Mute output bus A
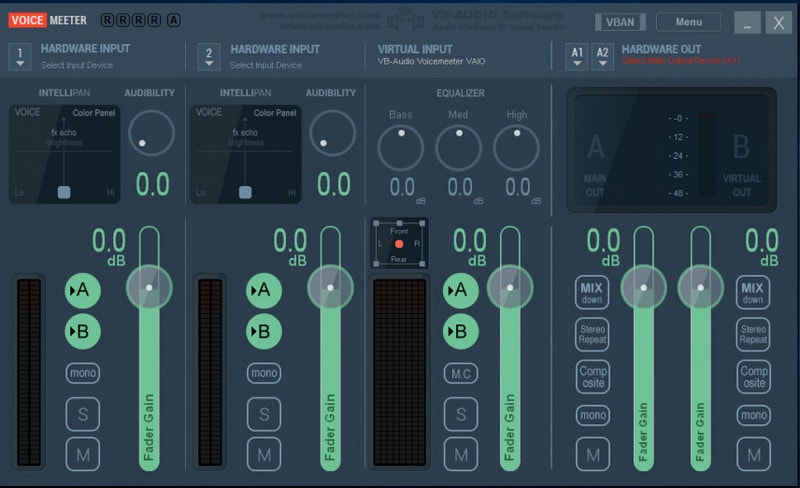Image resolution: width=800 pixels, height=488 pixels. pyautogui.click(x=593, y=454)
